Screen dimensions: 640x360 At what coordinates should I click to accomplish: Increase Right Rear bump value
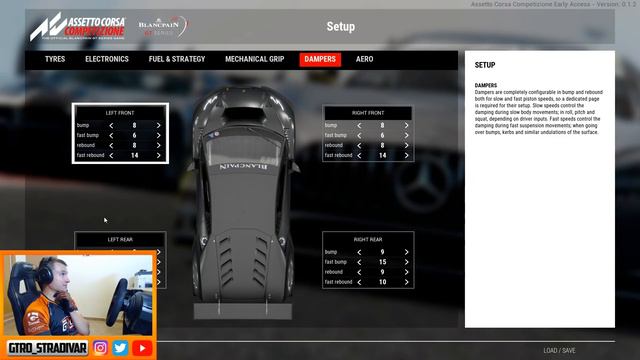407,252
